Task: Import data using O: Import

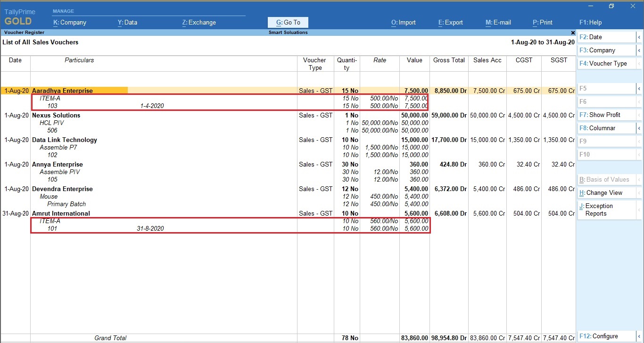Action: [x=403, y=22]
